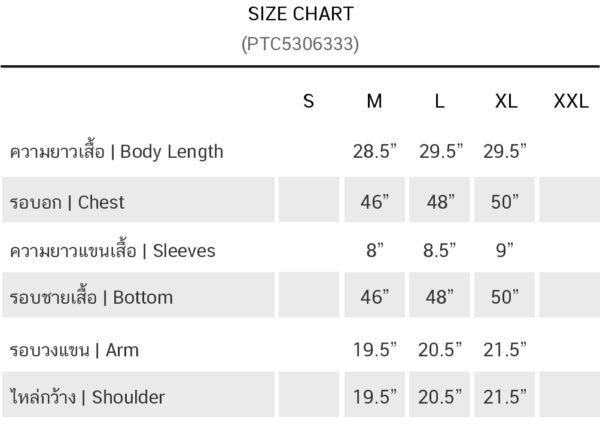
Task: Click the XXL size column header
Action: pyautogui.click(x=571, y=101)
